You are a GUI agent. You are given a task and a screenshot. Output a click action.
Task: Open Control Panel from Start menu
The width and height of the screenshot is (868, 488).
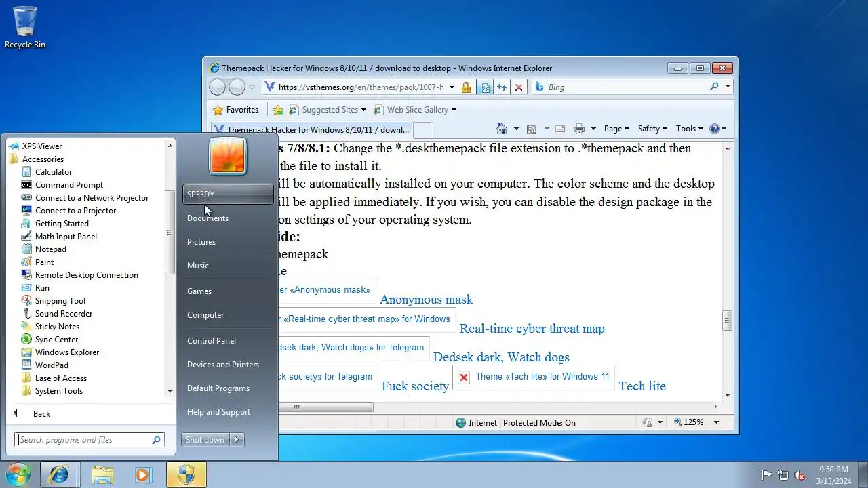212,341
